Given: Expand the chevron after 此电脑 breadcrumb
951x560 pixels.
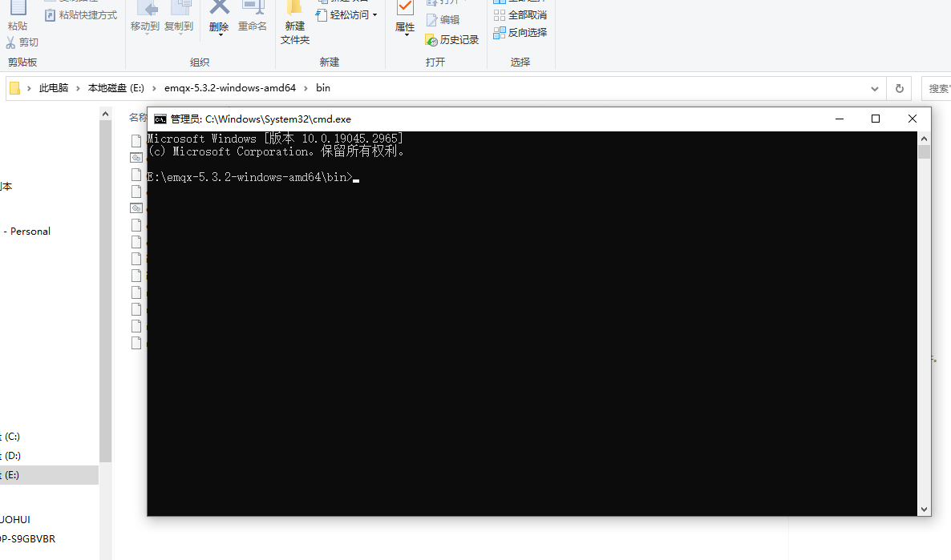Looking at the screenshot, I should tap(78, 88).
